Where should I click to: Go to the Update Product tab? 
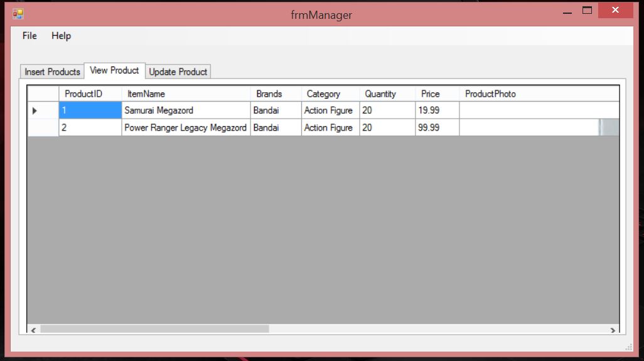point(178,72)
